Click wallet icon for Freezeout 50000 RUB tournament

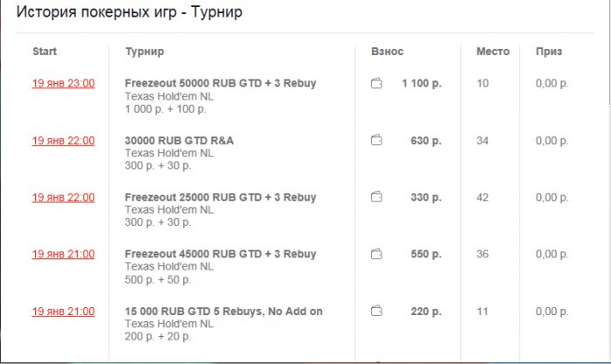377,84
